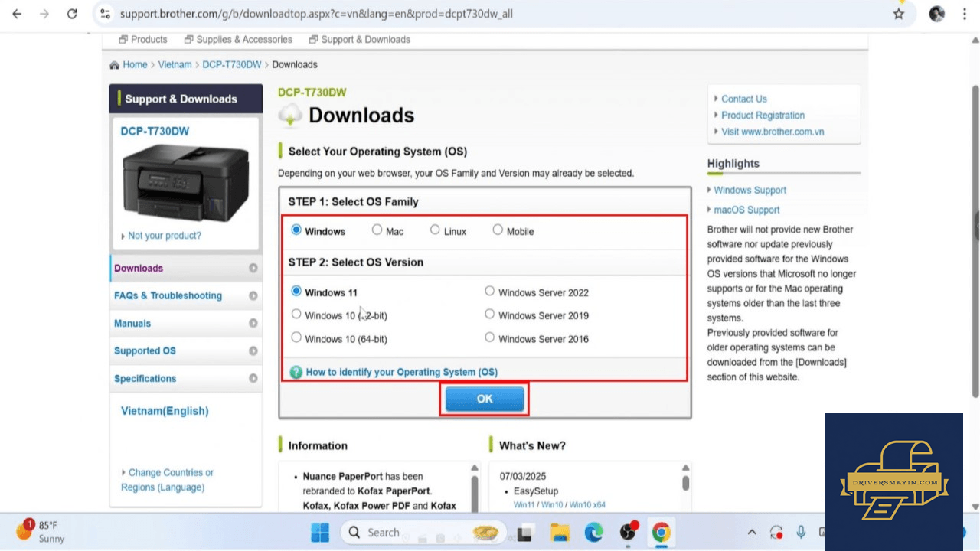Bookmark this page with the star icon
The width and height of the screenshot is (980, 551).
899,14
